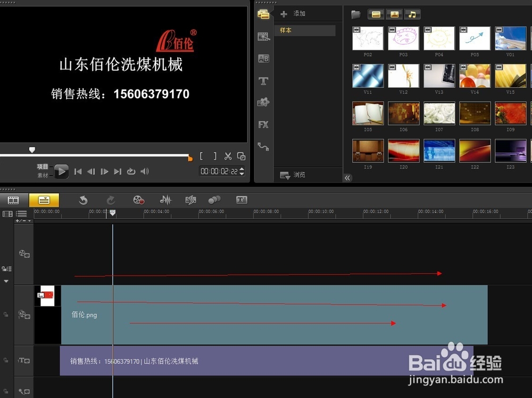Redo action in the timeline toolbar

point(111,200)
